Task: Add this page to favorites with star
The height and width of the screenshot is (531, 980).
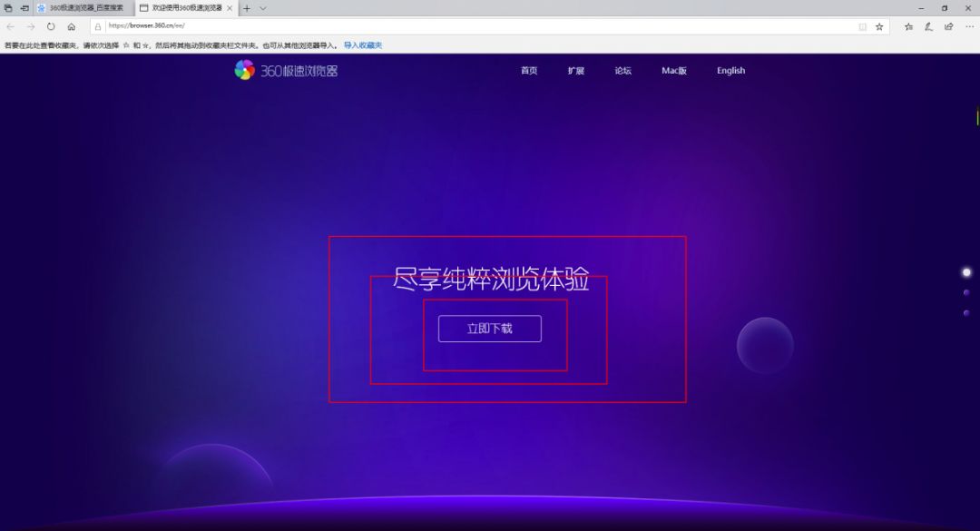Action: click(879, 27)
